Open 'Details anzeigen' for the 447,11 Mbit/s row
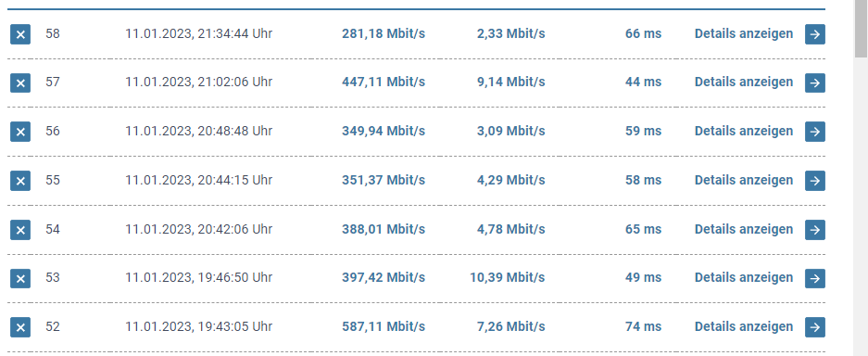This screenshot has height=356, width=868. [744, 82]
